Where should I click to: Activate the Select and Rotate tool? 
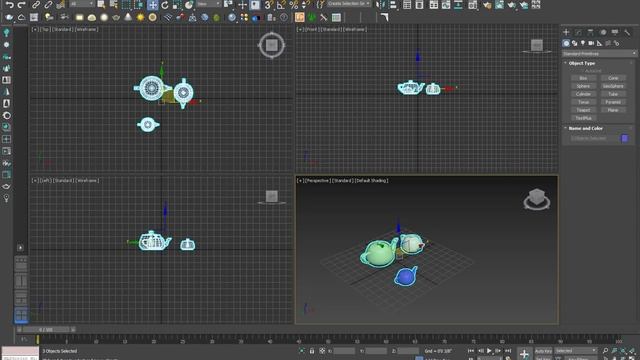click(164, 5)
